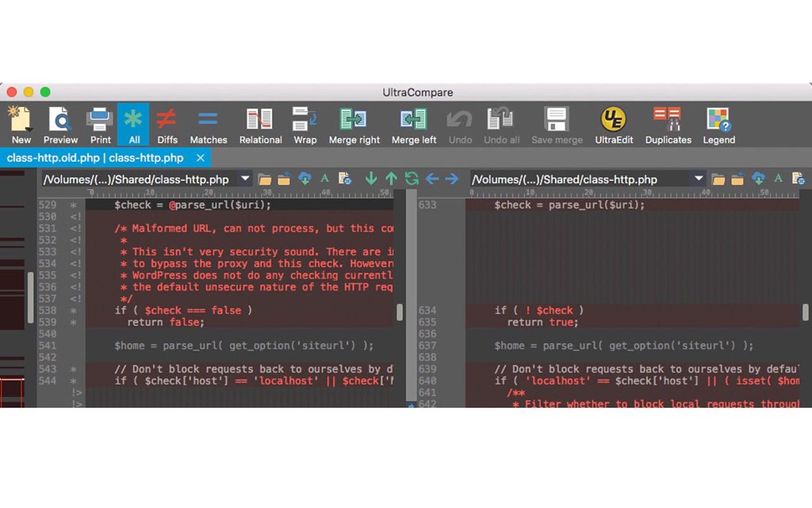
Task: Go to next difference green down arrow
Action: tap(371, 179)
